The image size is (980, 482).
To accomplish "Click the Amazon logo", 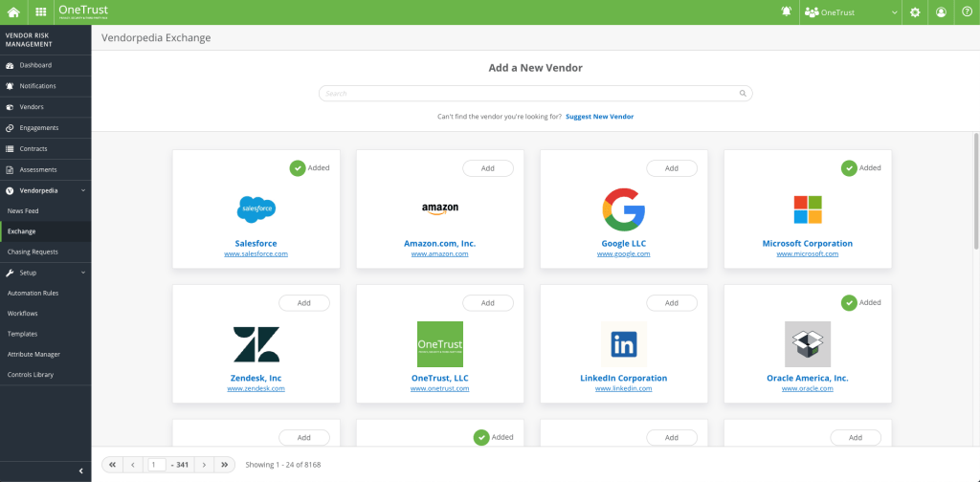I will (440, 208).
